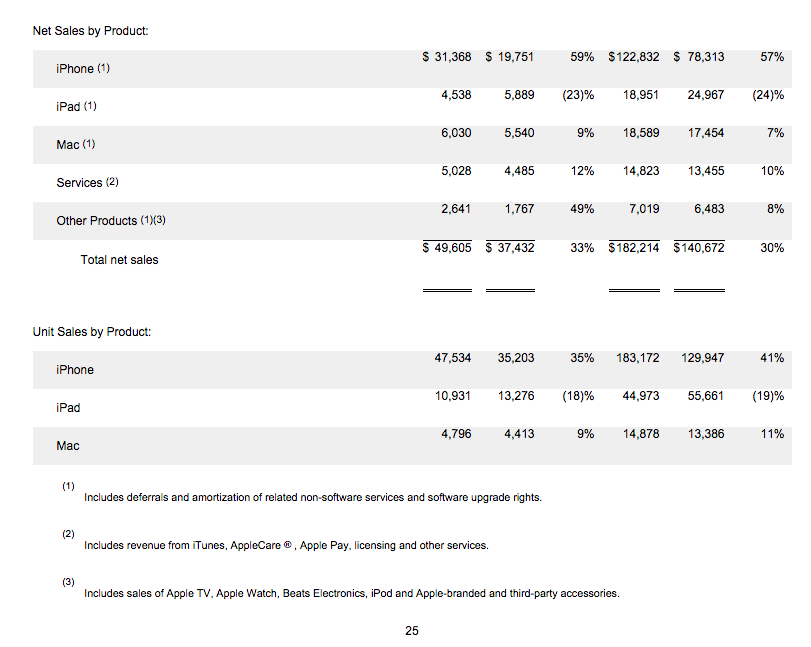Viewport: 811px width, 647px height.
Task: Click footnote (1) about deferrals and amortization
Action: coord(312,497)
